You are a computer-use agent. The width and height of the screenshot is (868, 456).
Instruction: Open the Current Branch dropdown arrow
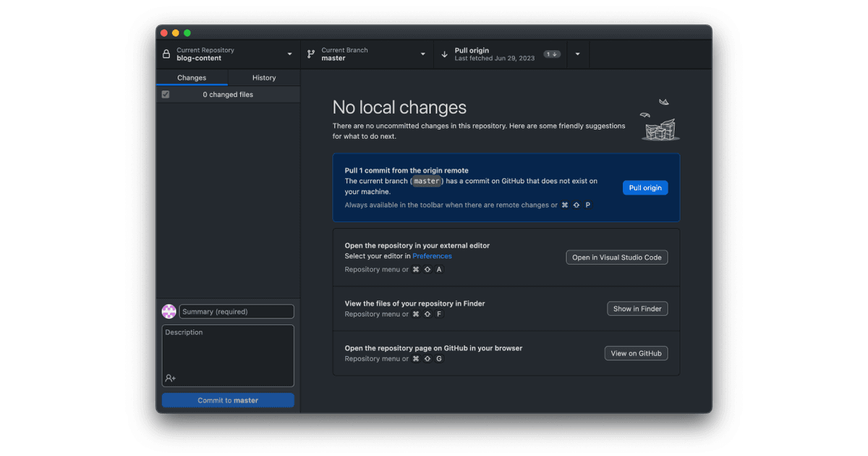tap(423, 54)
